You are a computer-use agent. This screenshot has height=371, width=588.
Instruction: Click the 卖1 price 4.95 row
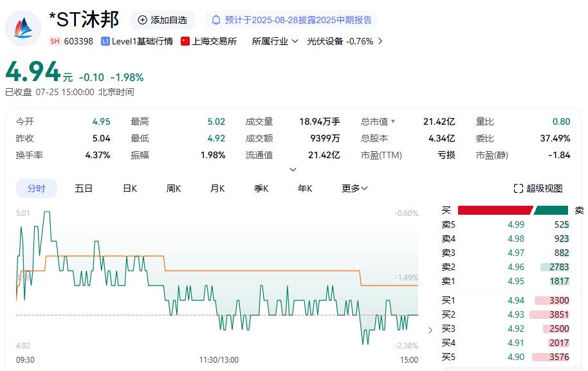506,281
